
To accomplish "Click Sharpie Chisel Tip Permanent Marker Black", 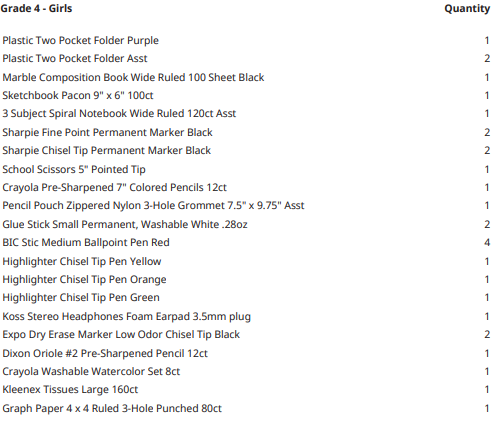I will (x=106, y=151).
